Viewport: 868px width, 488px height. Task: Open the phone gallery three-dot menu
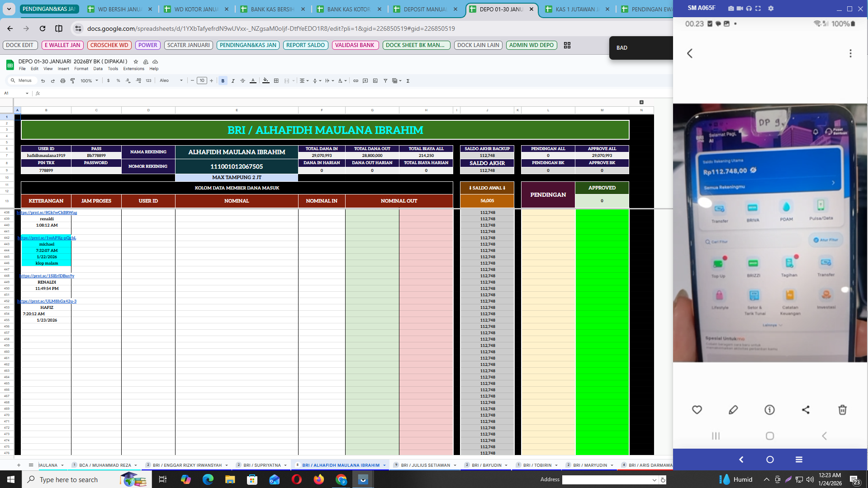(x=850, y=53)
